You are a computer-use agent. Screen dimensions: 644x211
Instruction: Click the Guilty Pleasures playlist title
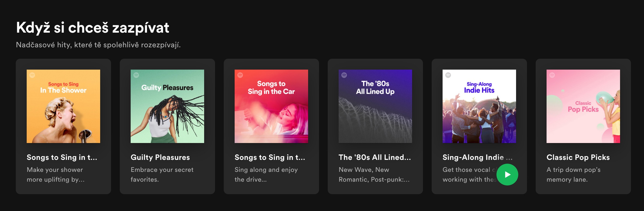coord(160,157)
